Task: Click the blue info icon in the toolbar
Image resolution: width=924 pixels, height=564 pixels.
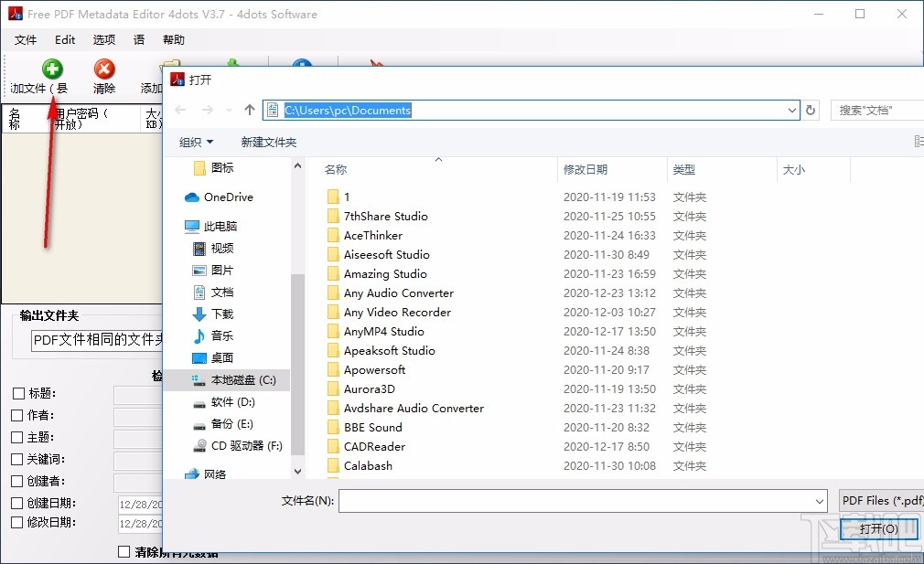Action: point(302,64)
